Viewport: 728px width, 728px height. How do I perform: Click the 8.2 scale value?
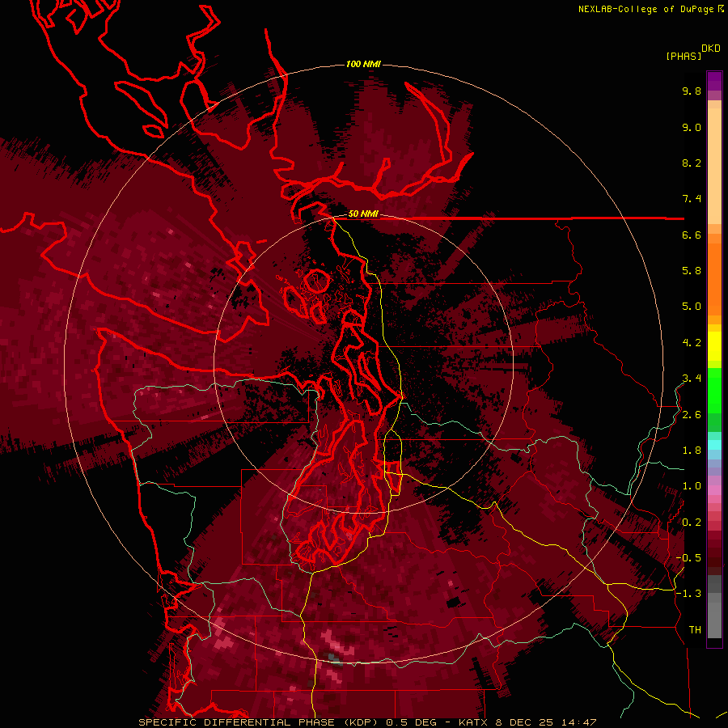[x=692, y=163]
